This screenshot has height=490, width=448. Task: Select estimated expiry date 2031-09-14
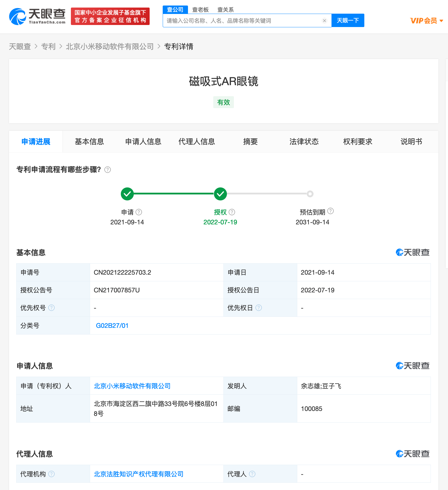pyautogui.click(x=313, y=222)
